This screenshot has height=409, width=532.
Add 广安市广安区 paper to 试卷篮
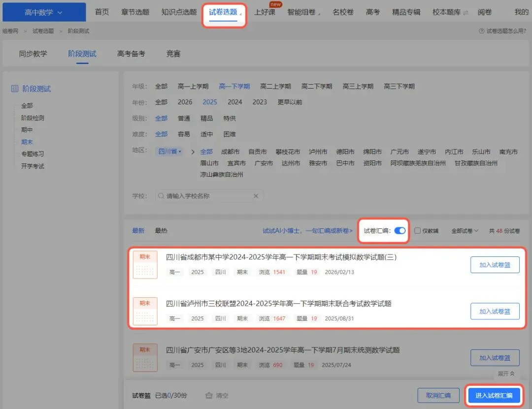point(495,358)
